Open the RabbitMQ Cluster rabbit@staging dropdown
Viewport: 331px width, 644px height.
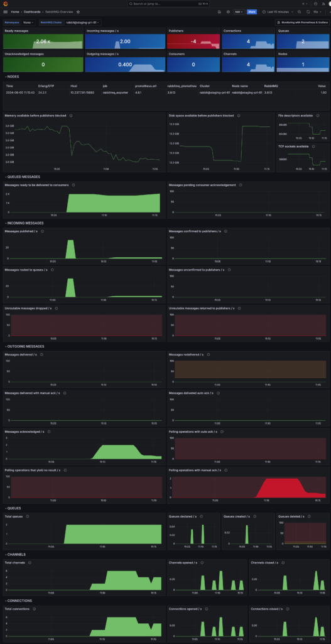[x=83, y=23]
